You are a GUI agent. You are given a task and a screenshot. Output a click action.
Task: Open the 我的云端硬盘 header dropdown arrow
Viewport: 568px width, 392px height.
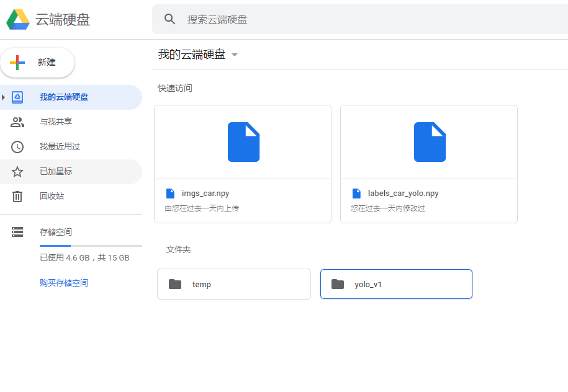click(x=235, y=55)
